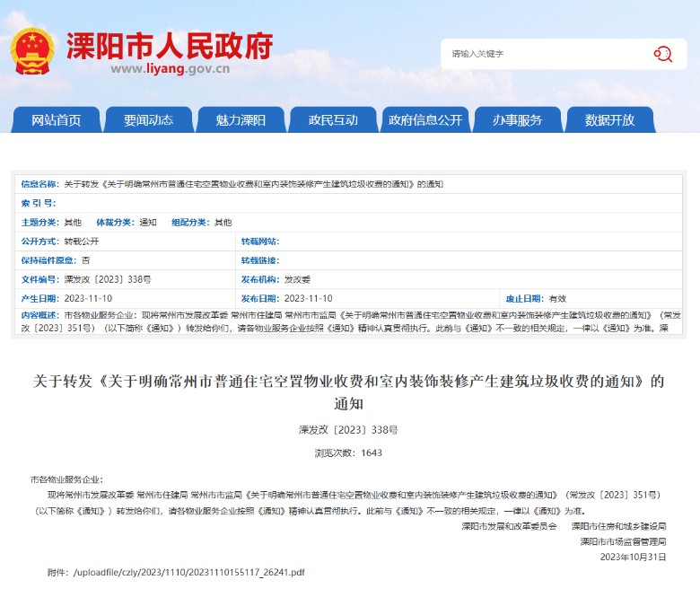Click the 内容概述 label
The height and width of the screenshot is (615, 700).
click(39, 315)
